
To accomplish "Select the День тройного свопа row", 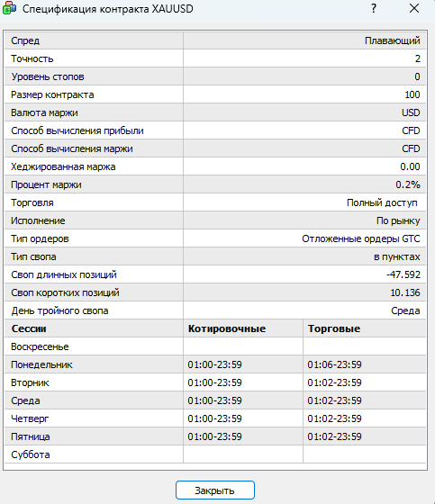I will [215, 310].
